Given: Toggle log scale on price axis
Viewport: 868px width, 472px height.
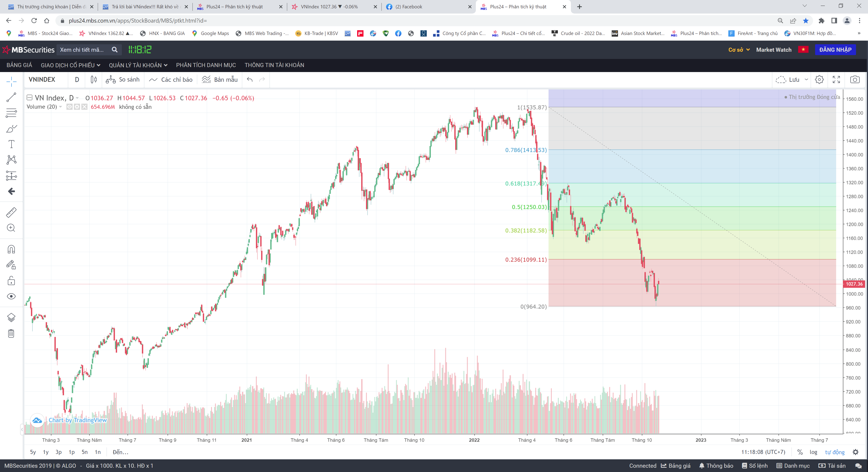Looking at the screenshot, I should [814, 452].
